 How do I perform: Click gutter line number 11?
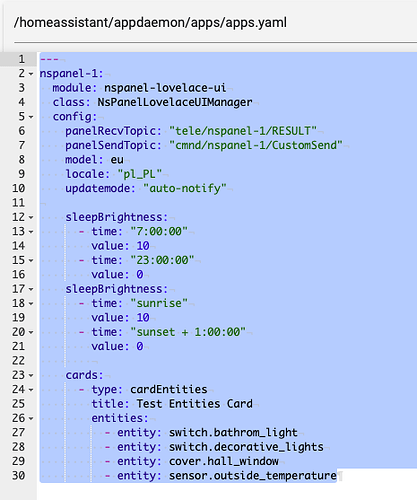click(19, 203)
